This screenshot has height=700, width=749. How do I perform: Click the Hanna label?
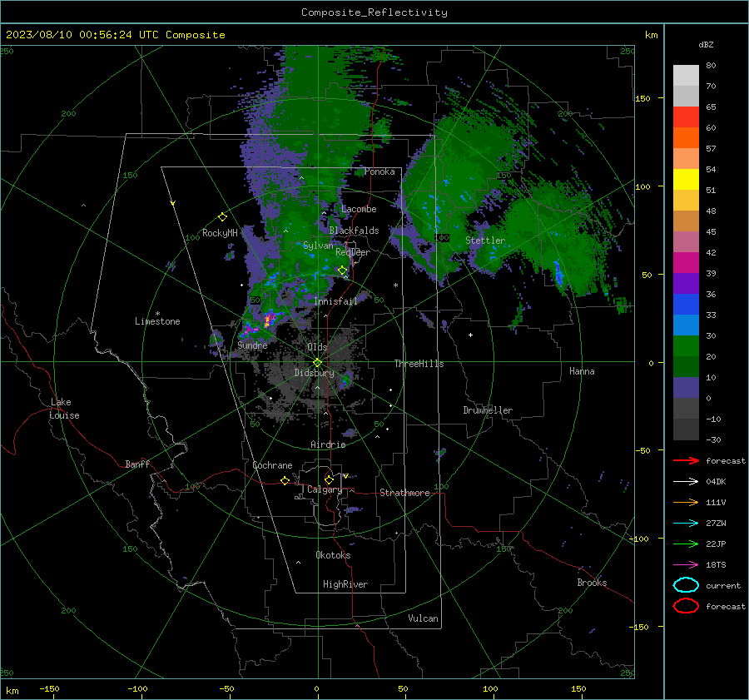point(582,371)
